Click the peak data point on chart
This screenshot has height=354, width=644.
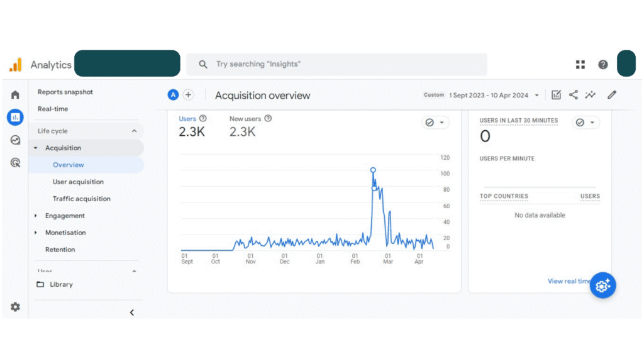373,170
